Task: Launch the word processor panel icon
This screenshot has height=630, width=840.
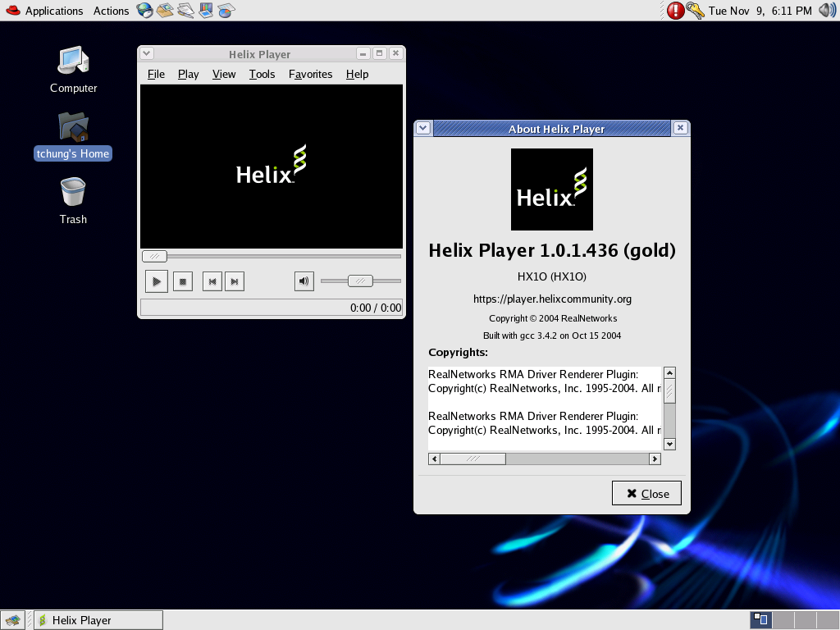Action: tap(185, 10)
